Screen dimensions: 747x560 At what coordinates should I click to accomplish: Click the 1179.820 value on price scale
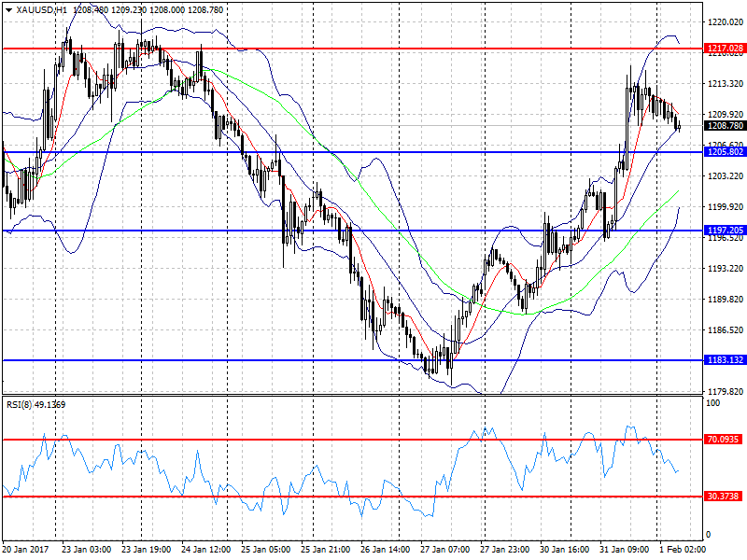726,391
